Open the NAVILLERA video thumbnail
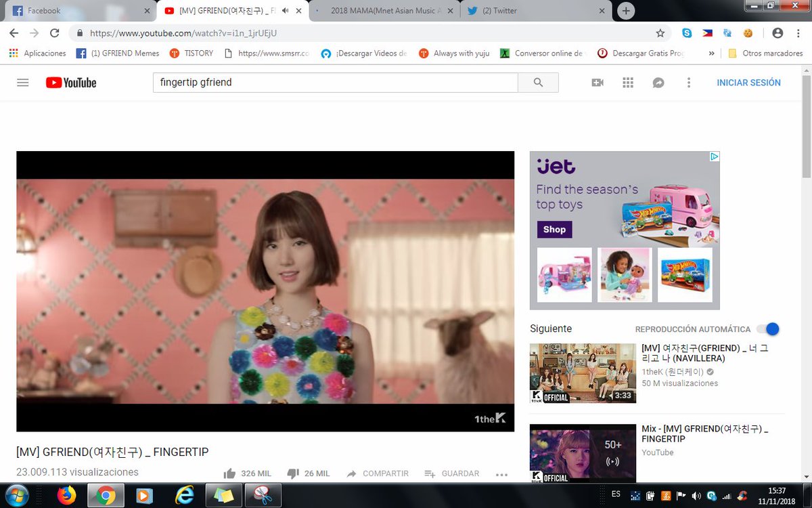 [x=583, y=373]
